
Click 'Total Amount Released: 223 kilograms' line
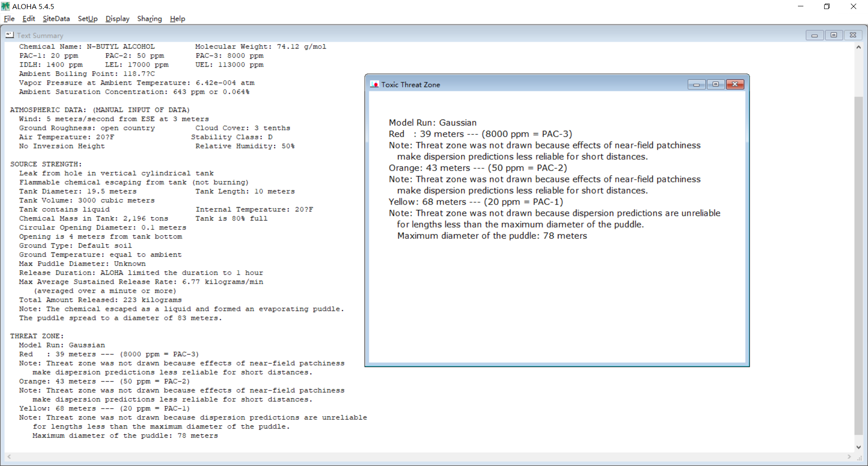100,300
